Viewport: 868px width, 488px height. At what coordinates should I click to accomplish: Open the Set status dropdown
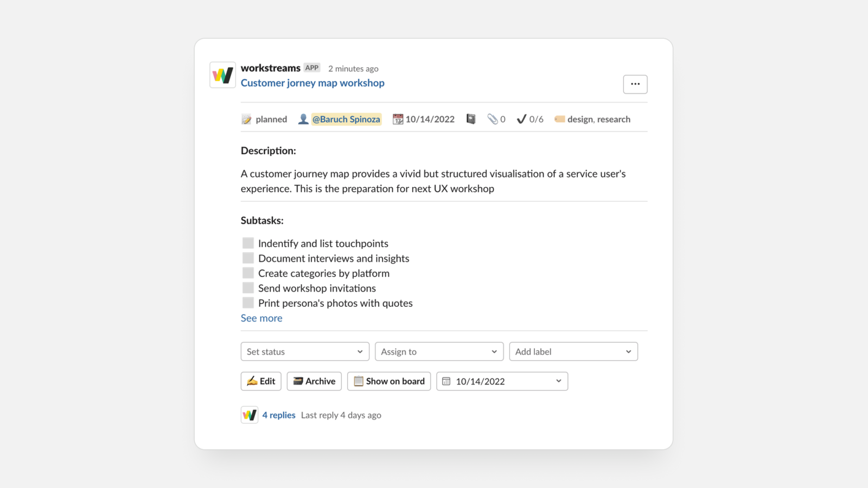[x=305, y=351]
